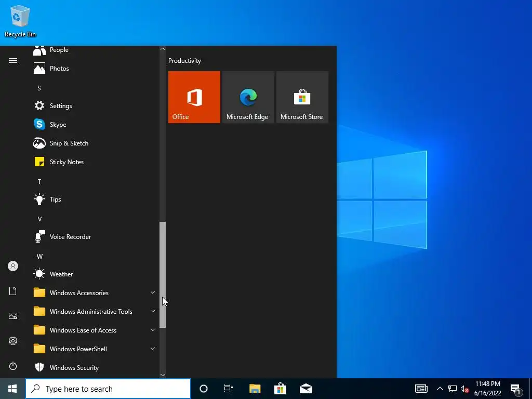Click the Productivity group title
This screenshot has width=532, height=399.
(x=184, y=61)
